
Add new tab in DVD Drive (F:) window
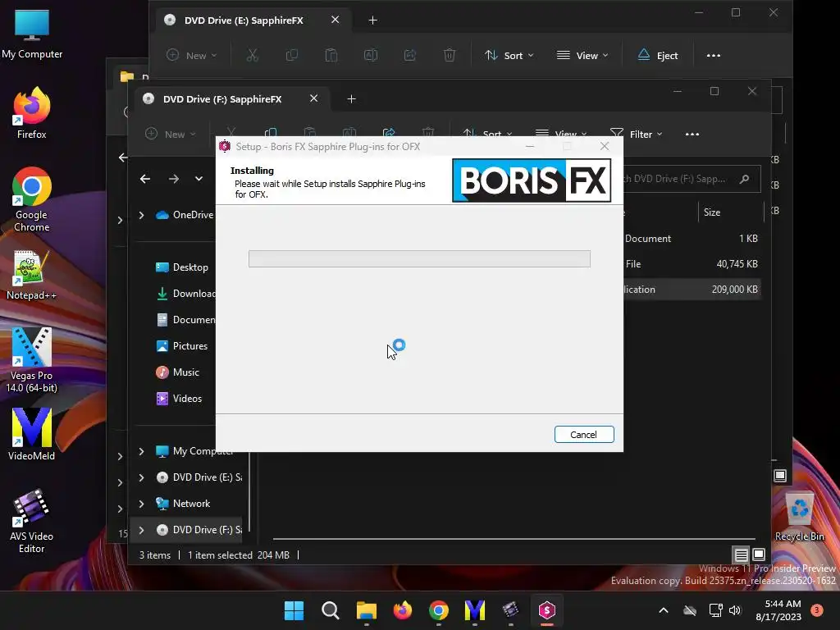pyautogui.click(x=351, y=99)
